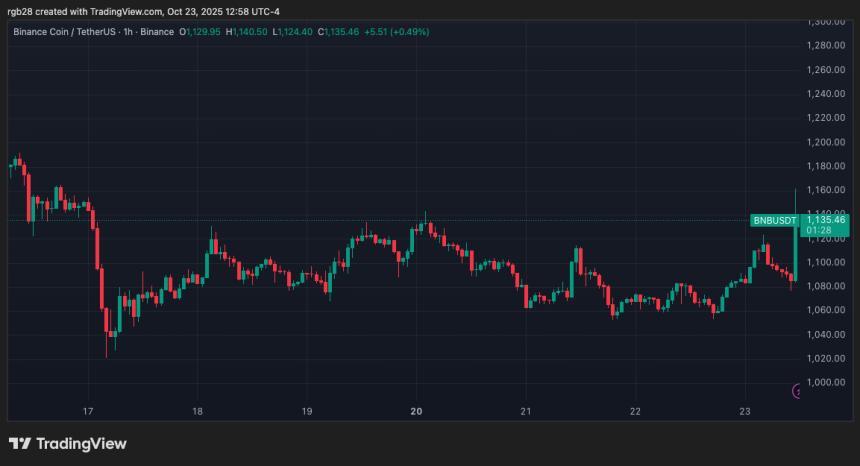This screenshot has width=860, height=466.
Task: Select date 17 on the time axis
Action: (x=88, y=411)
